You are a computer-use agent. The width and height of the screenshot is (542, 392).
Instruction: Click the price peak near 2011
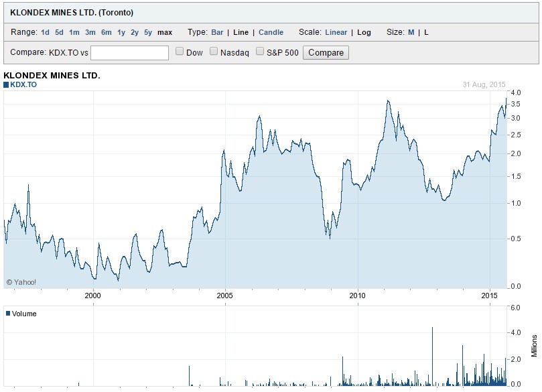pyautogui.click(x=388, y=101)
